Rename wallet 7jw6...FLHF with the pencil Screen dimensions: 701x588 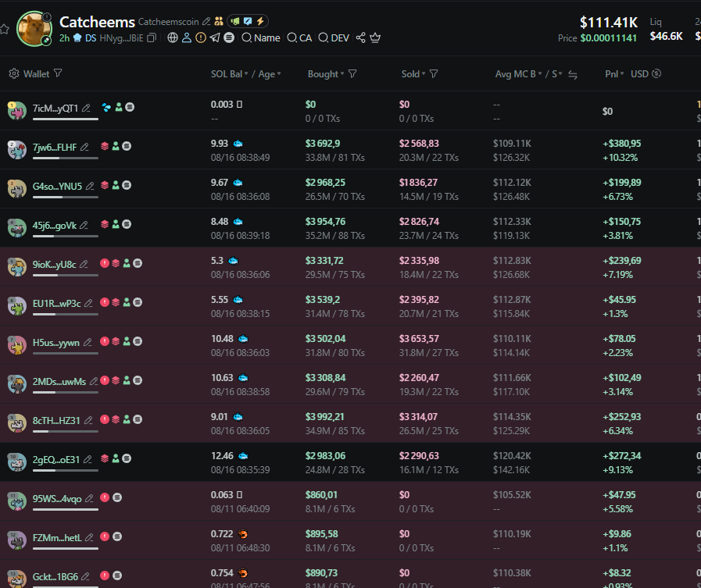tap(84, 147)
